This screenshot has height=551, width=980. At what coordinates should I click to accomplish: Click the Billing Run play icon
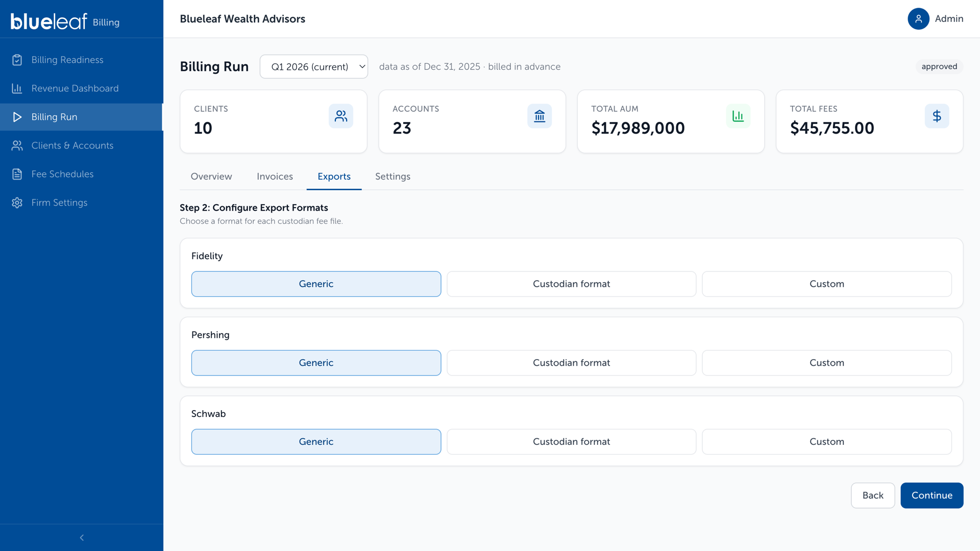tap(17, 117)
